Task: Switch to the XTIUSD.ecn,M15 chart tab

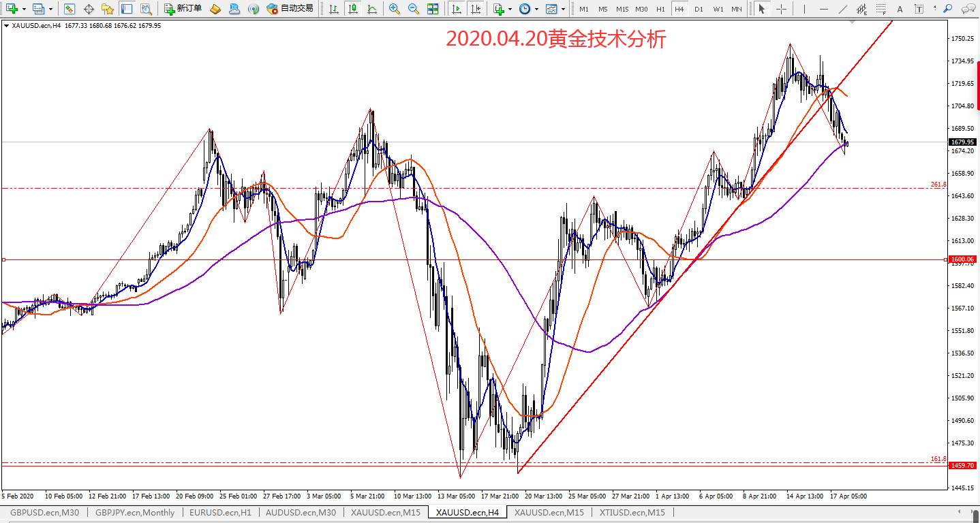Action: coord(632,512)
